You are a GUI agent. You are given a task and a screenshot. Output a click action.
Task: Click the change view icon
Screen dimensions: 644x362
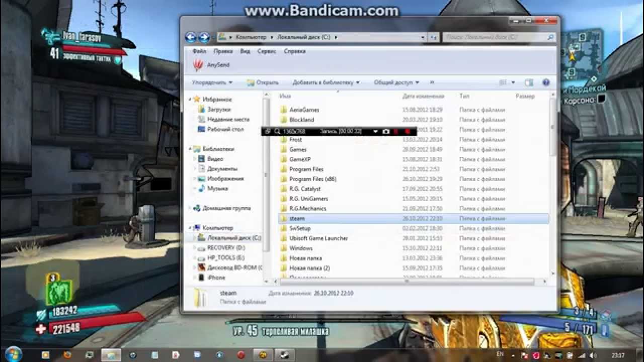pyautogui.click(x=503, y=82)
